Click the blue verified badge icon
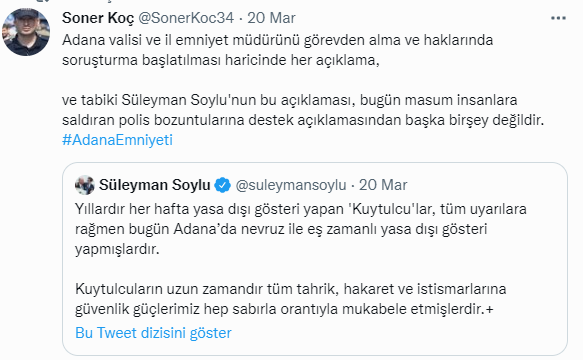This screenshot has width=583, height=360. pyautogui.click(x=222, y=185)
